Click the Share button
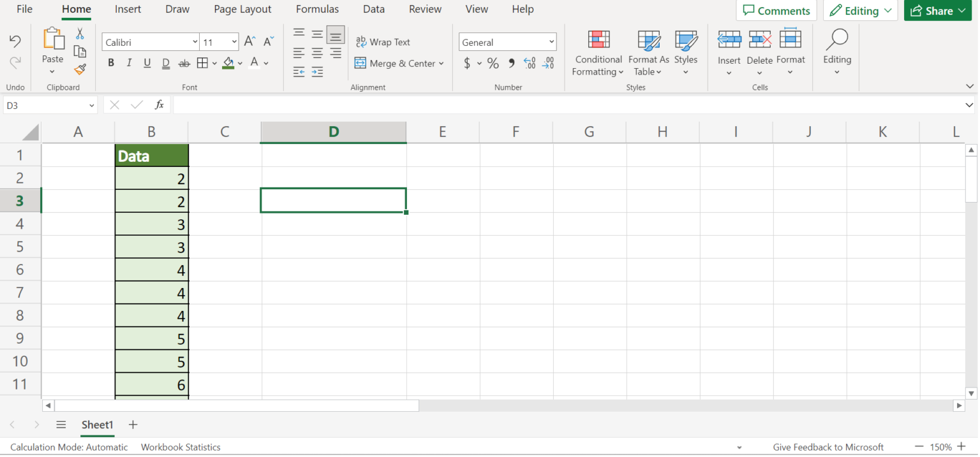Viewport: 980px width, 457px height. 937,10
